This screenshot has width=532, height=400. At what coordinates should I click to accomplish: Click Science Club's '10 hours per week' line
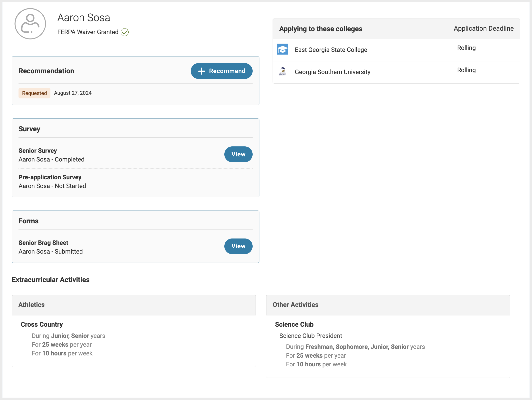pos(316,364)
